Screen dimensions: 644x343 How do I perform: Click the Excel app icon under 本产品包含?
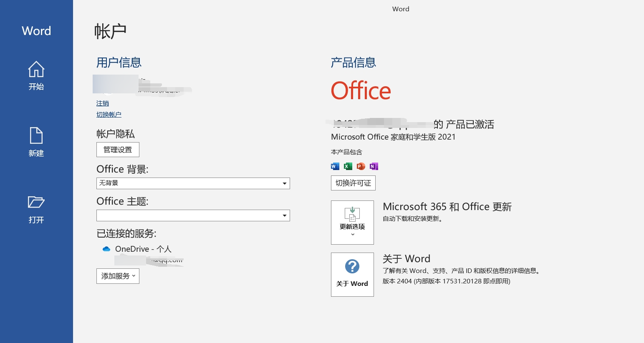[348, 166]
